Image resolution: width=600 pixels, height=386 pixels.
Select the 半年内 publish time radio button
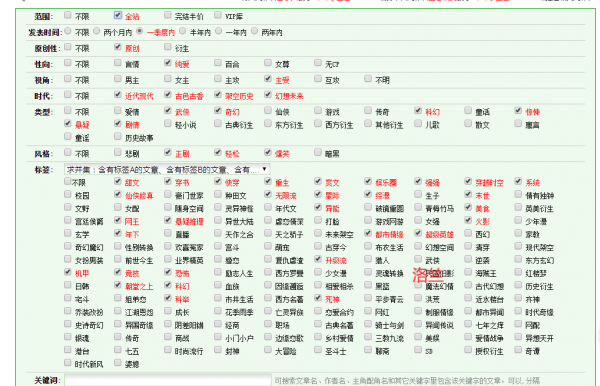183,31
